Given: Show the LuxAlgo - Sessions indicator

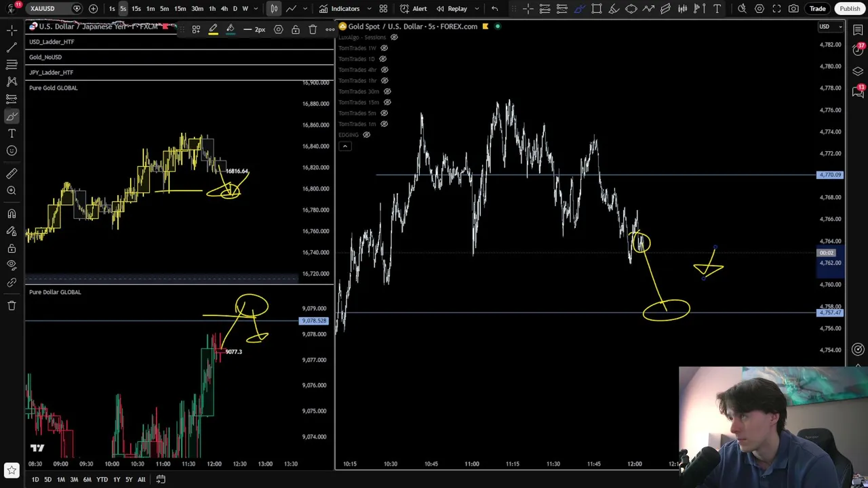Looking at the screenshot, I should point(394,37).
